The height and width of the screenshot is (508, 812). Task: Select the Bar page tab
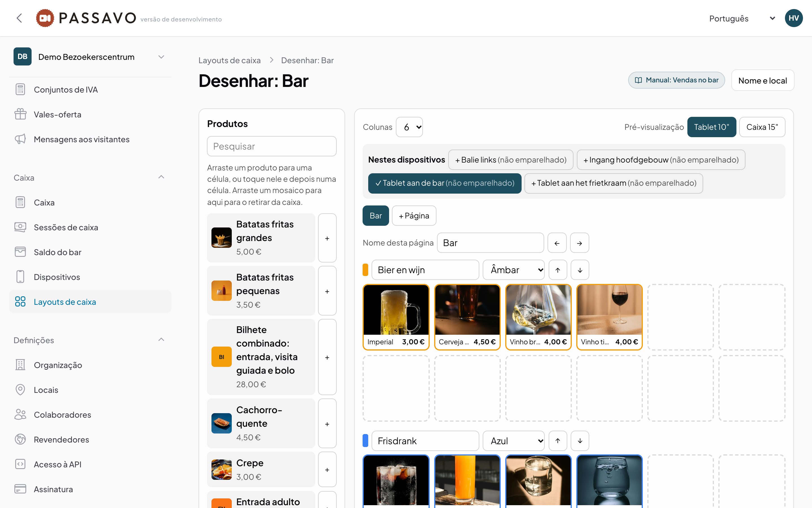click(376, 216)
